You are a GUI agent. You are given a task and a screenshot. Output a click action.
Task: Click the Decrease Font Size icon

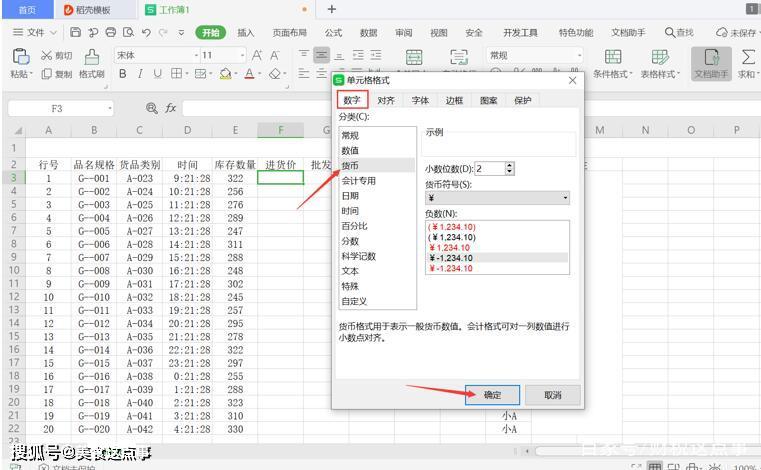point(275,55)
